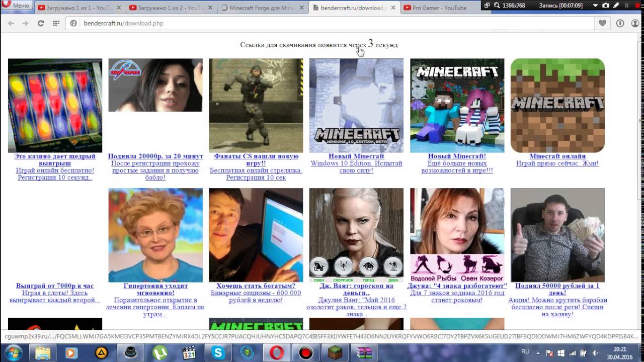The image size is (644, 362).
Task: Open the Opera Меню button
Action: click(17, 6)
